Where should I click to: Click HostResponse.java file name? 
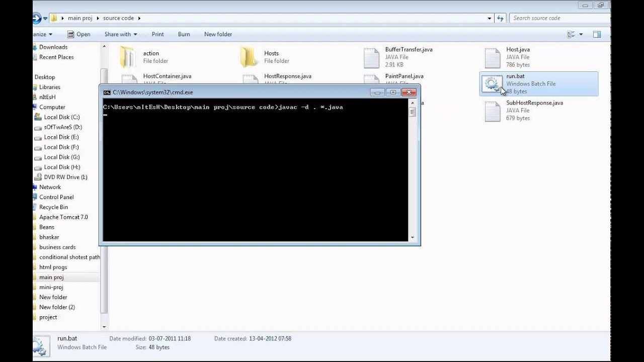[288, 76]
